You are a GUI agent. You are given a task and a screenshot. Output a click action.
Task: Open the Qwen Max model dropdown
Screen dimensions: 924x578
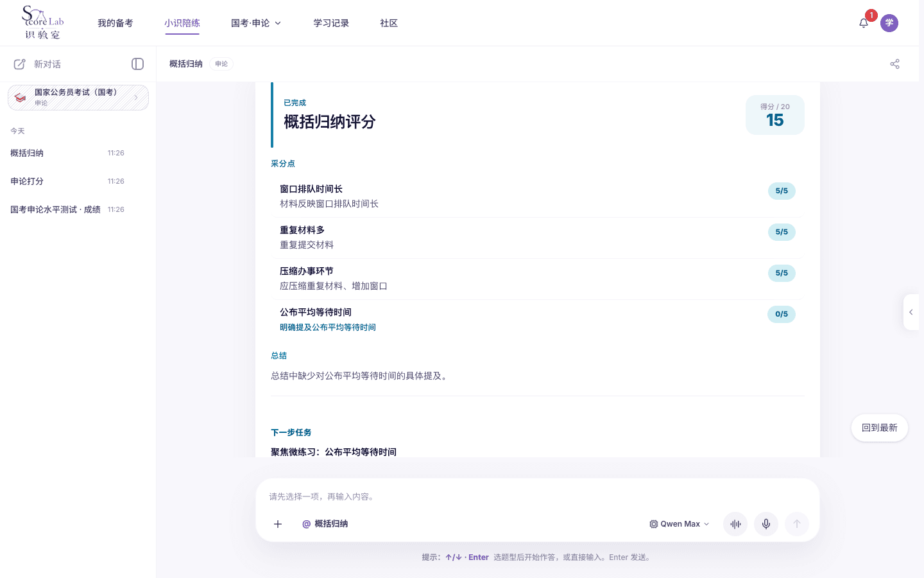point(680,524)
